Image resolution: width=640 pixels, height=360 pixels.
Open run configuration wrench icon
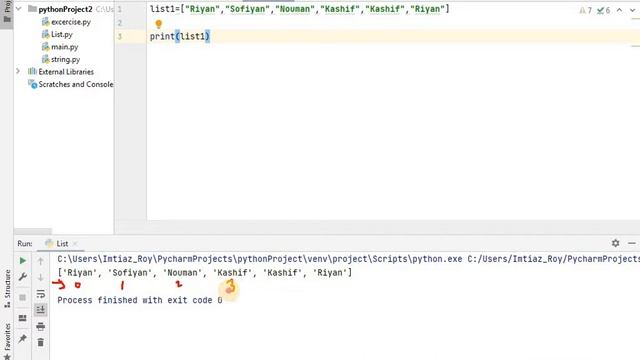point(23,277)
